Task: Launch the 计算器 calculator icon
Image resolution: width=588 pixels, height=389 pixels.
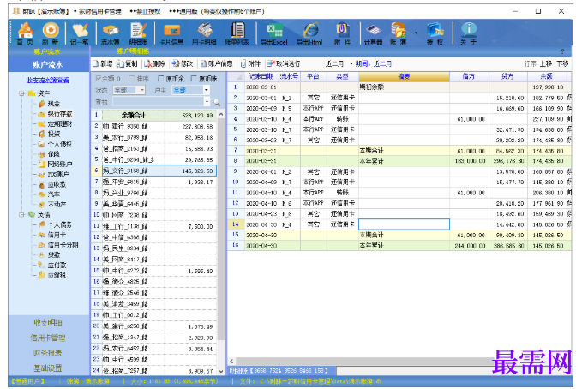Action: coord(373,33)
